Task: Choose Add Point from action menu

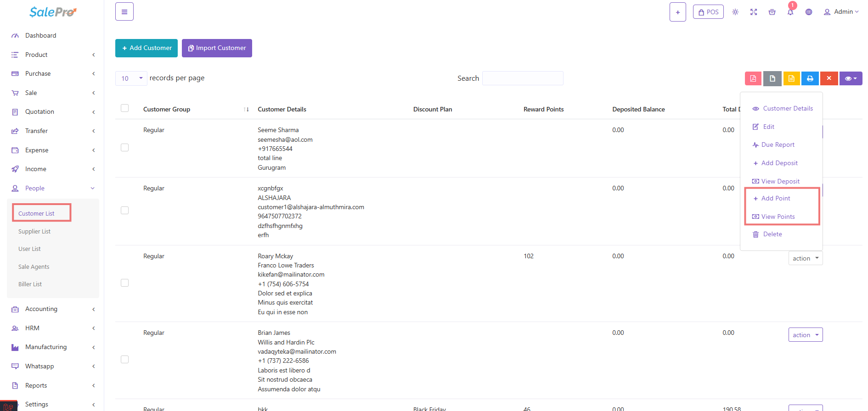Action: (775, 199)
